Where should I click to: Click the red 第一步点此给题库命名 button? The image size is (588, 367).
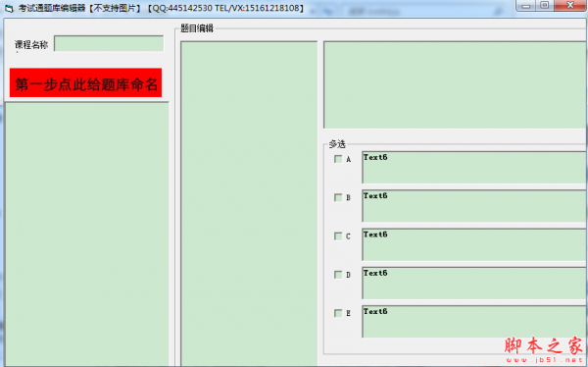tap(85, 82)
